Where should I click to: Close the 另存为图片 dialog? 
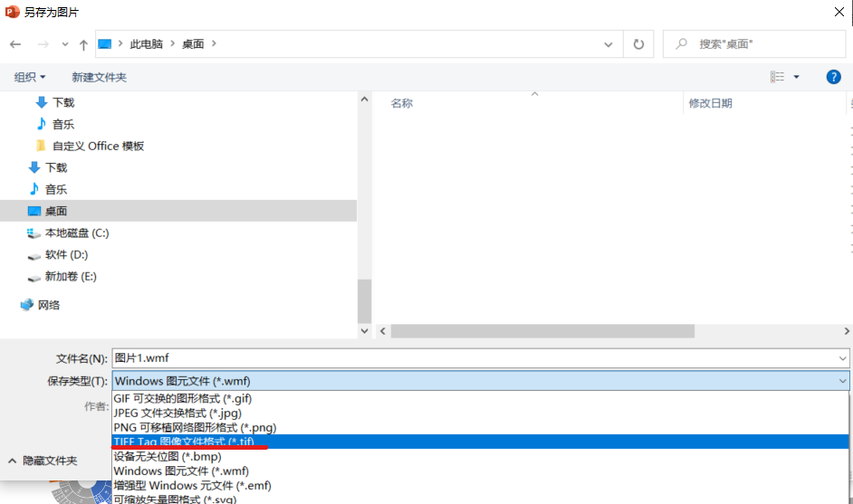tap(839, 12)
